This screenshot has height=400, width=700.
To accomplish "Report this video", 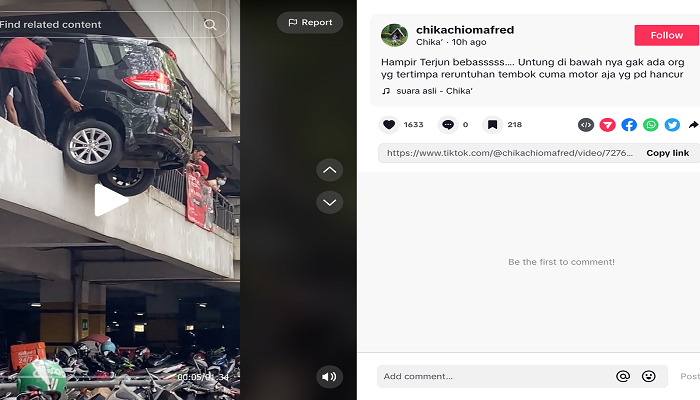I will (310, 22).
